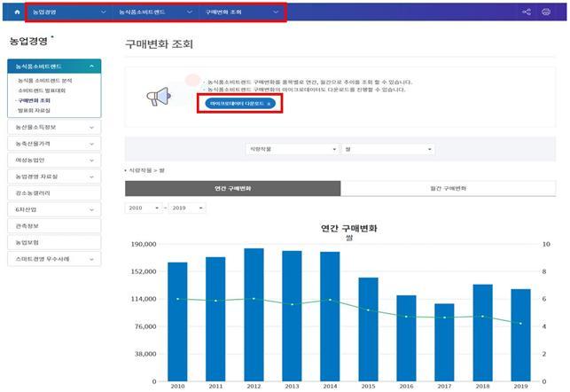This screenshot has height=392, width=570.
Task: Open the 식량작물 category dropdown
Action: coord(291,150)
